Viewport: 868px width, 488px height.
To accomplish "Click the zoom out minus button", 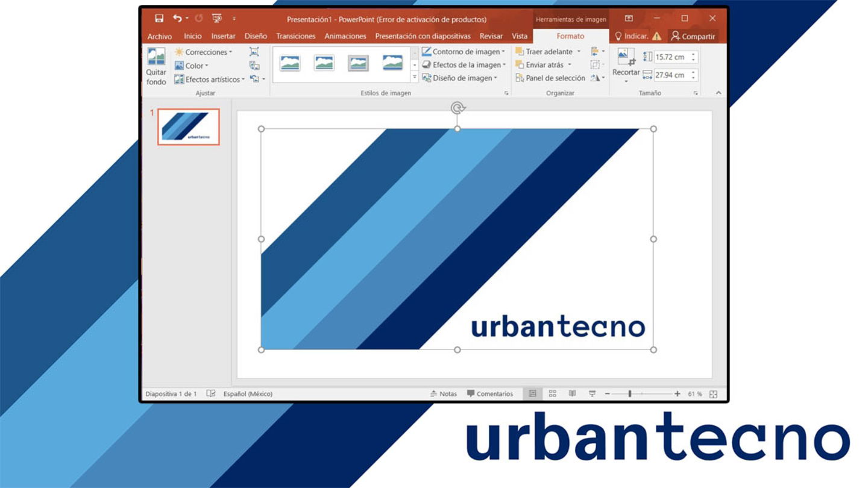I will click(607, 394).
